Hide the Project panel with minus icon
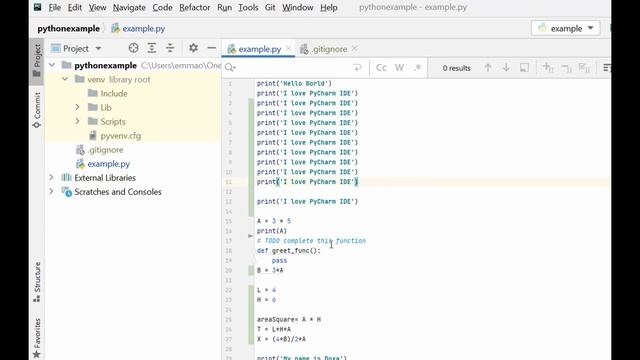The image size is (640, 360). [211, 48]
